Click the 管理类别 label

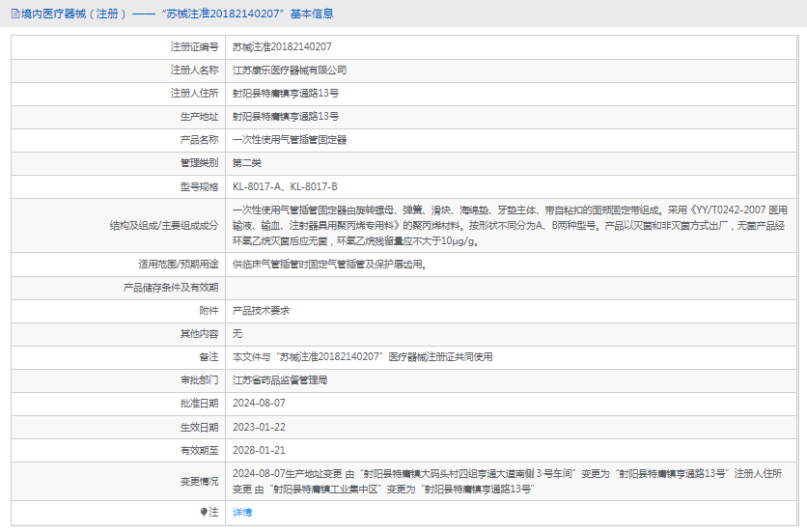coord(199,163)
